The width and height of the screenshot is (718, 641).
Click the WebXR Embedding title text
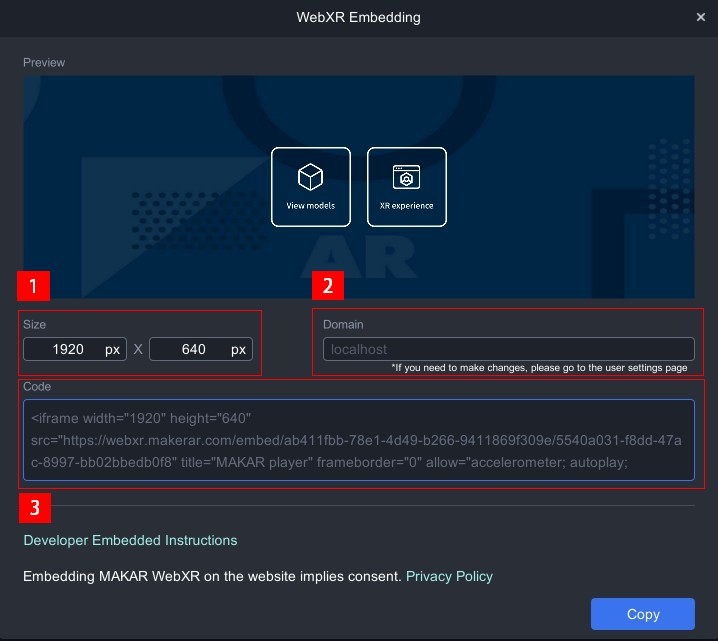coord(358,17)
